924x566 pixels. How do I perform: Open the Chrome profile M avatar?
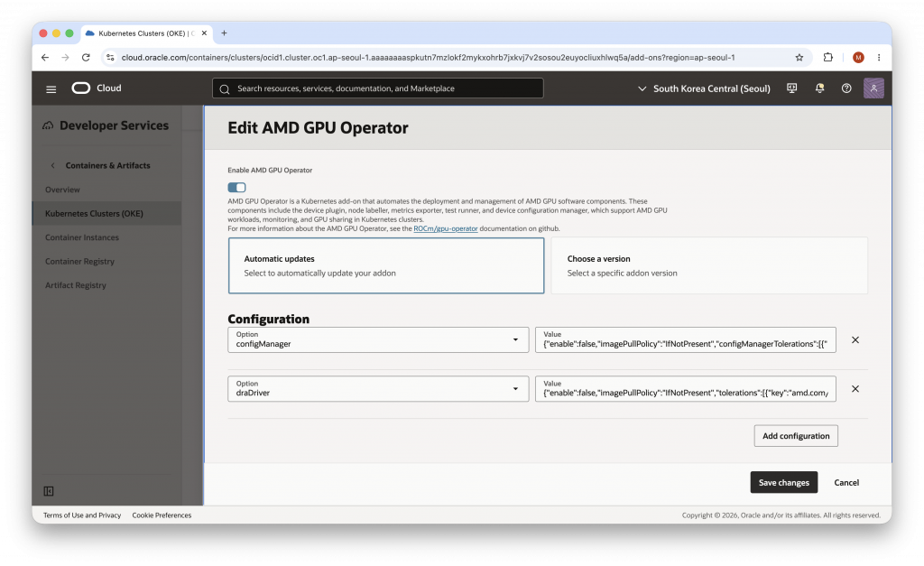[858, 57]
